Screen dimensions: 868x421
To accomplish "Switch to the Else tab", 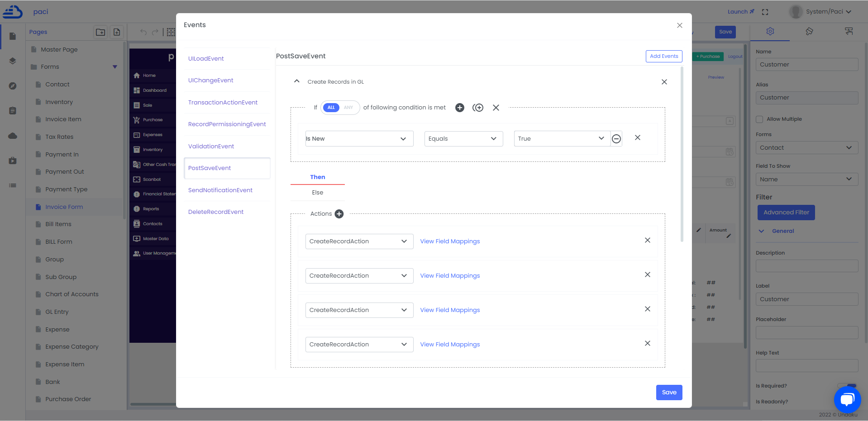I will [x=317, y=193].
